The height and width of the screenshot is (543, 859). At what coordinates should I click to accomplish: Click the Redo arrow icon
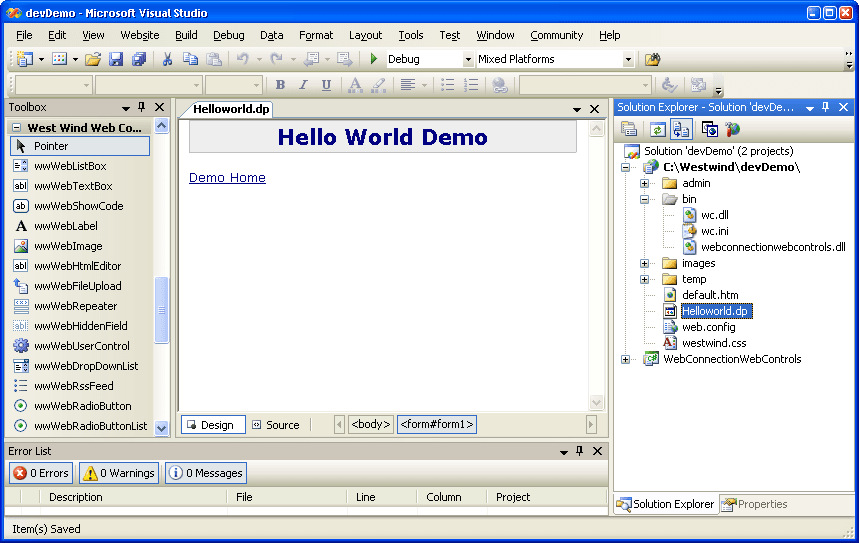[x=277, y=59]
